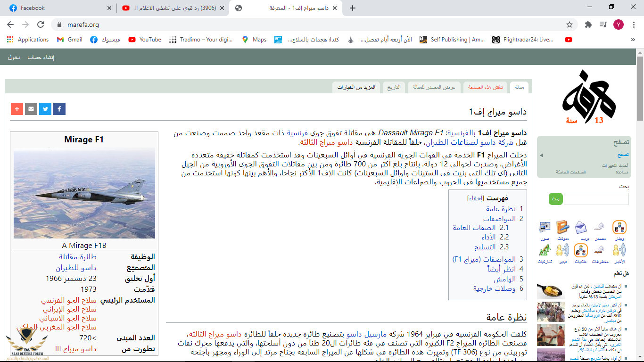Click the بريد (mail) envelope icon
Viewport: 644px width, 362px height.
tap(581, 228)
